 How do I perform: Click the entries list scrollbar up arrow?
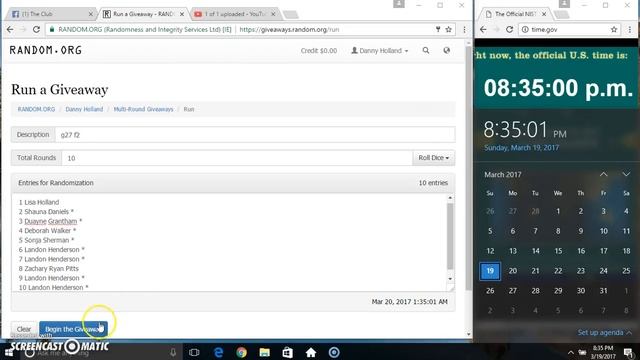[450, 198]
